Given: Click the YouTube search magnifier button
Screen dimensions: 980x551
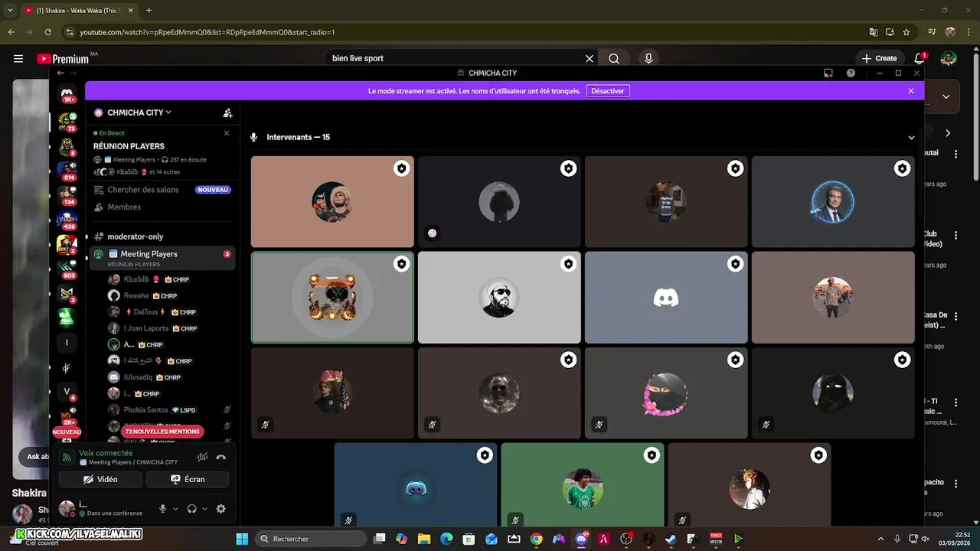Looking at the screenshot, I should [614, 58].
